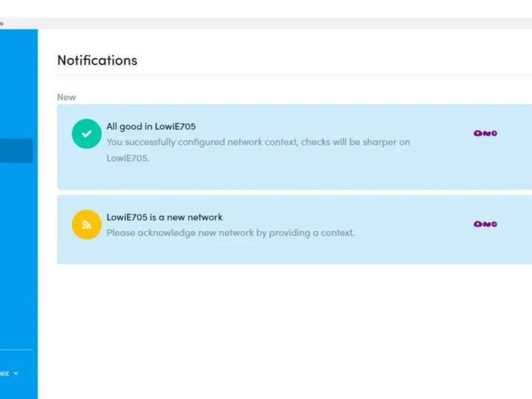Open the "All good in LowiE705" notification title

tap(151, 126)
